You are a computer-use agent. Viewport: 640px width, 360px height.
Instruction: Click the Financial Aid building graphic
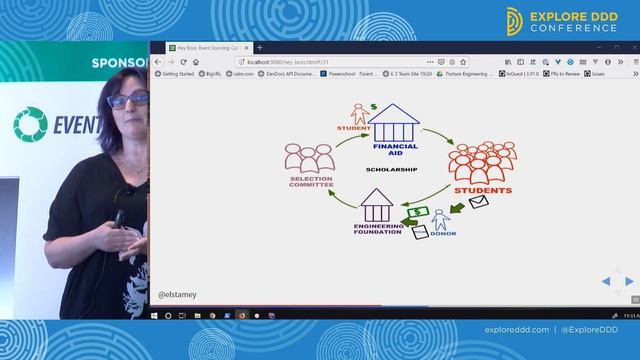(393, 122)
